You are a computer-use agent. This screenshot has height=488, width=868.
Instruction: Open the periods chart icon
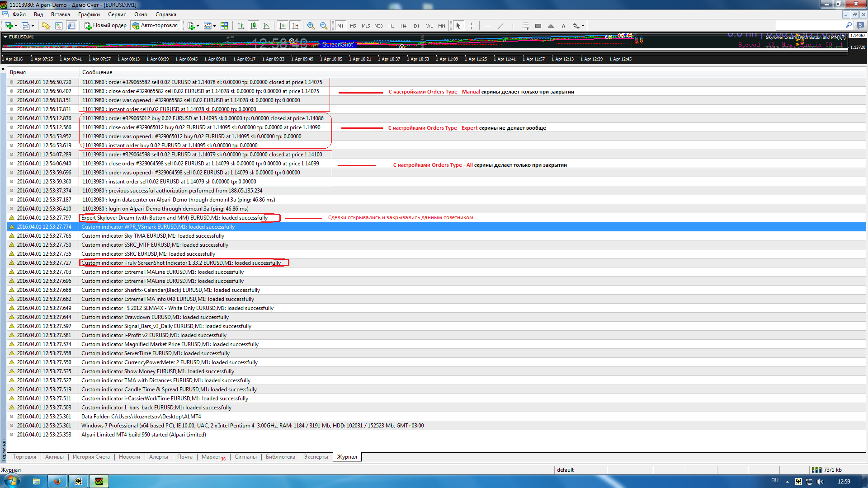tap(208, 26)
